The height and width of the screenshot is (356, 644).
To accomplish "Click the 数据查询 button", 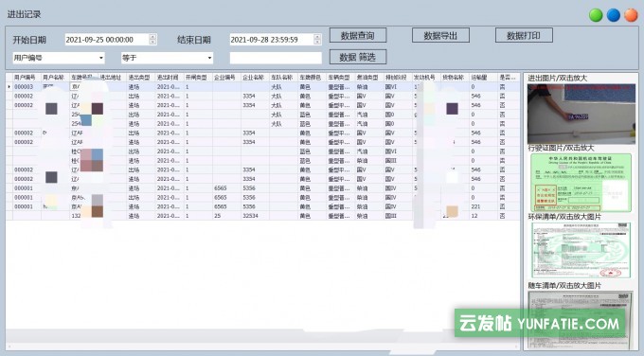I will (358, 35).
